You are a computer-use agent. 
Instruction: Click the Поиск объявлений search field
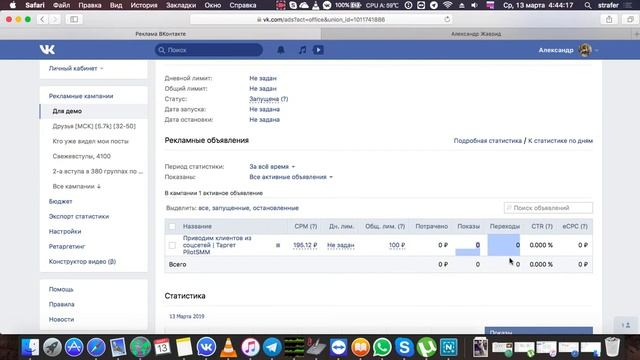pos(548,208)
